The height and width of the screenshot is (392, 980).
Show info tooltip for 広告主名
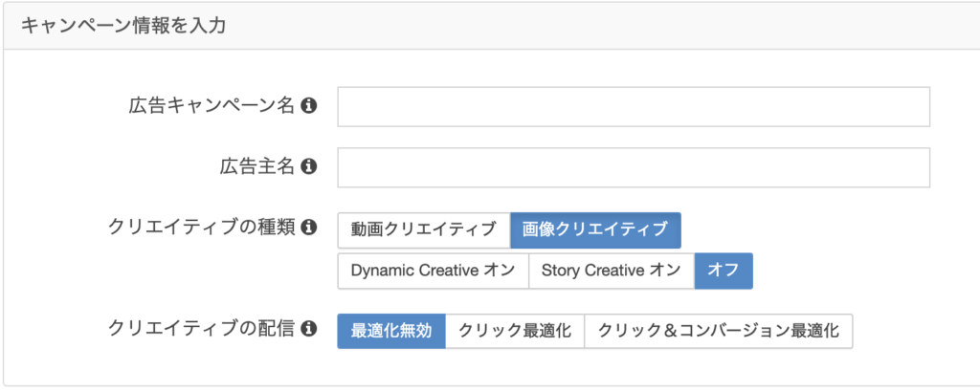point(307,167)
